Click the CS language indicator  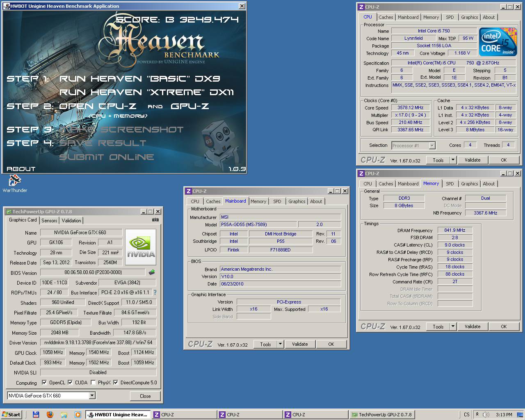467,415
